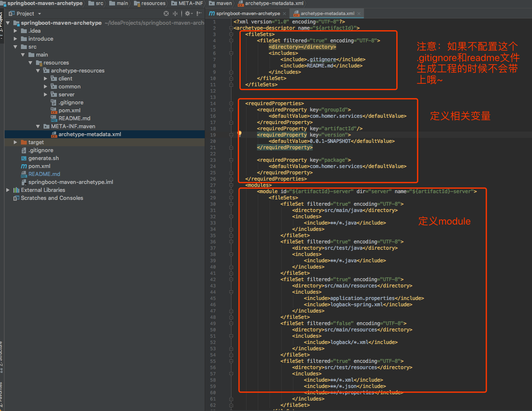Click springboot-maven-archetype breadcrumb in navigation bar
This screenshot has width=532, height=411.
pos(41,3)
